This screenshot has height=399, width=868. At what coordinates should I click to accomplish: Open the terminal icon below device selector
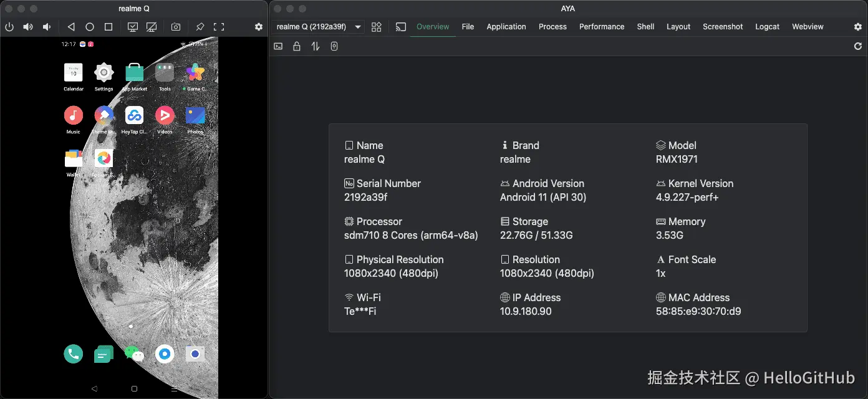pyautogui.click(x=278, y=46)
